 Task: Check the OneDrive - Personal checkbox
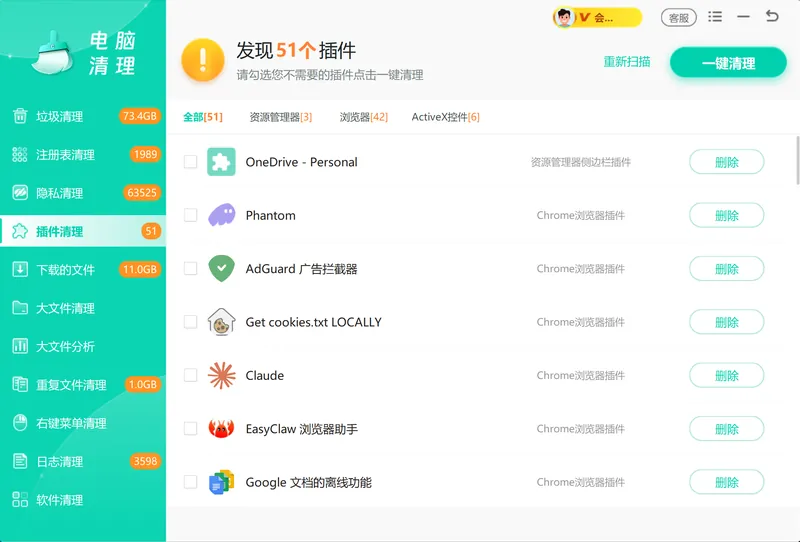pyautogui.click(x=190, y=162)
